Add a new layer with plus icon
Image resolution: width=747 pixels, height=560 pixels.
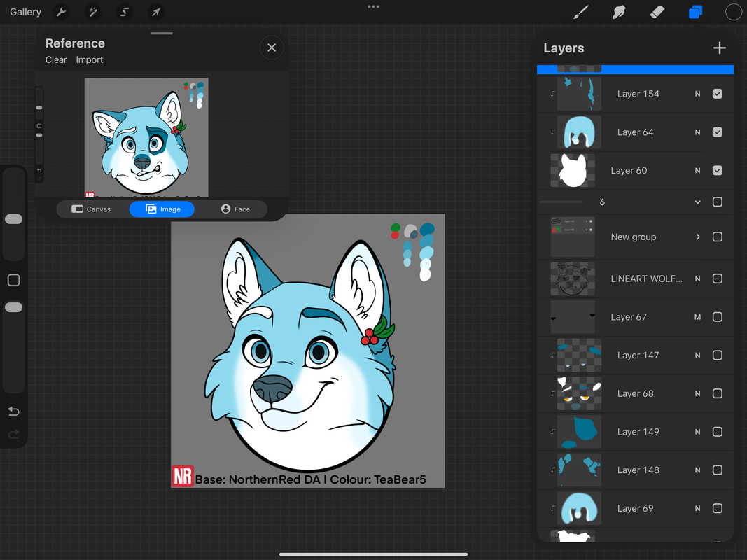pyautogui.click(x=720, y=48)
